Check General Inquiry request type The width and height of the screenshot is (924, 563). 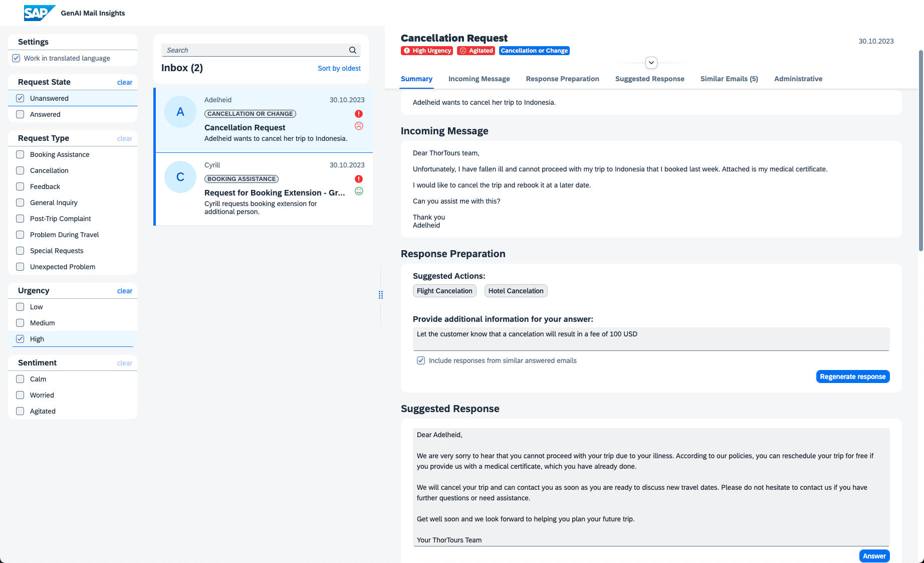(x=20, y=203)
